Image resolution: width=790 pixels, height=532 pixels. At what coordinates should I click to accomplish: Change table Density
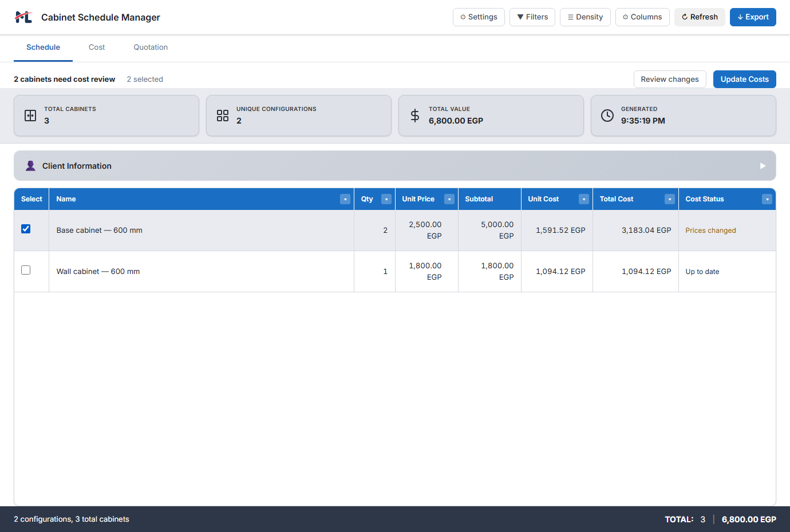pos(585,17)
